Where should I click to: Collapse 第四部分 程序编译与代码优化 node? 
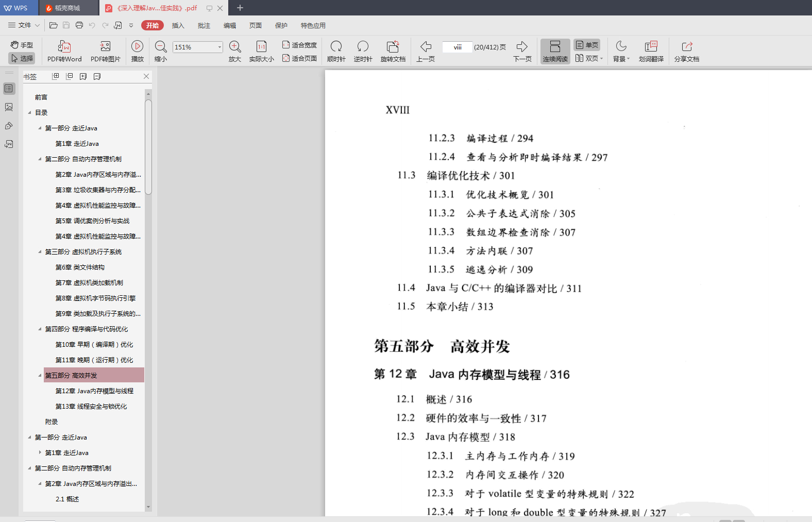40,329
